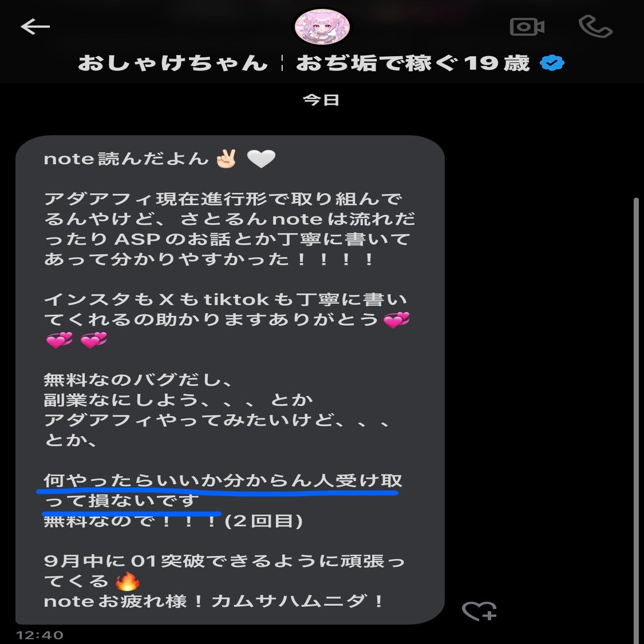Click the 9月中に01突破 message line
Image resolution: width=644 pixels, height=644 pixels.
(x=224, y=561)
